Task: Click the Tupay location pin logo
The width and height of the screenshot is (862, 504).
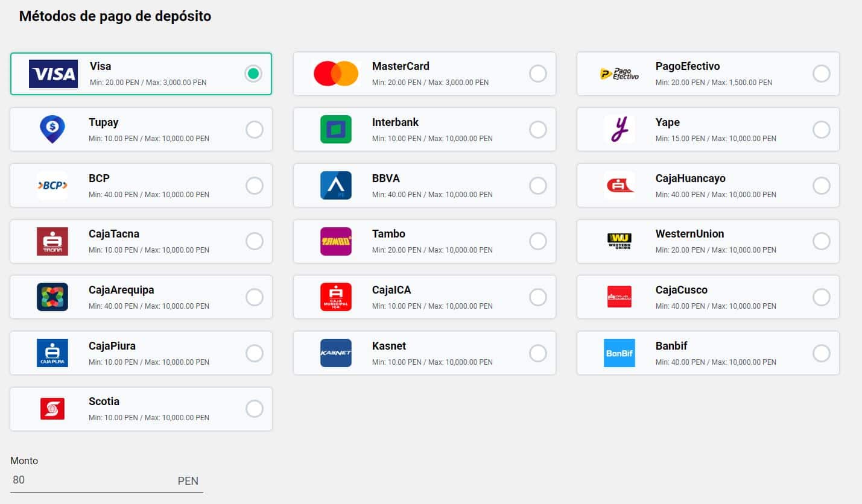Action: [52, 130]
